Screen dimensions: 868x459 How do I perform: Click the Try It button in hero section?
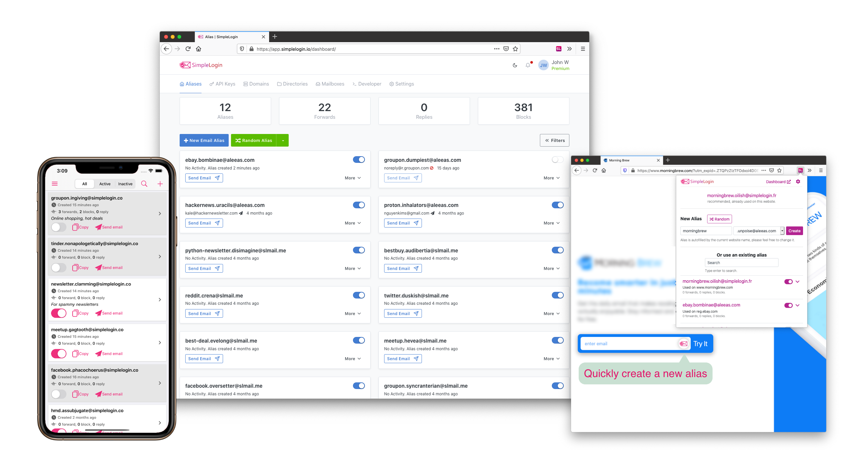tap(702, 343)
